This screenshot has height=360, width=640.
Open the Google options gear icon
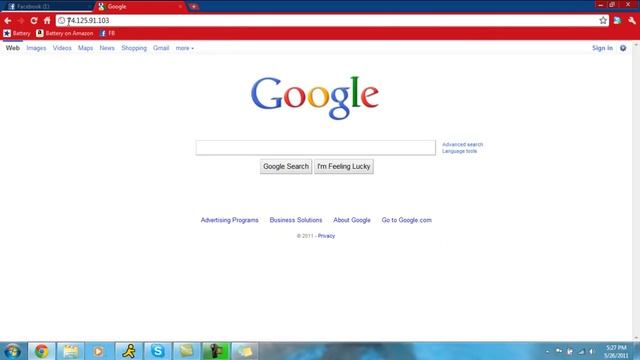623,48
